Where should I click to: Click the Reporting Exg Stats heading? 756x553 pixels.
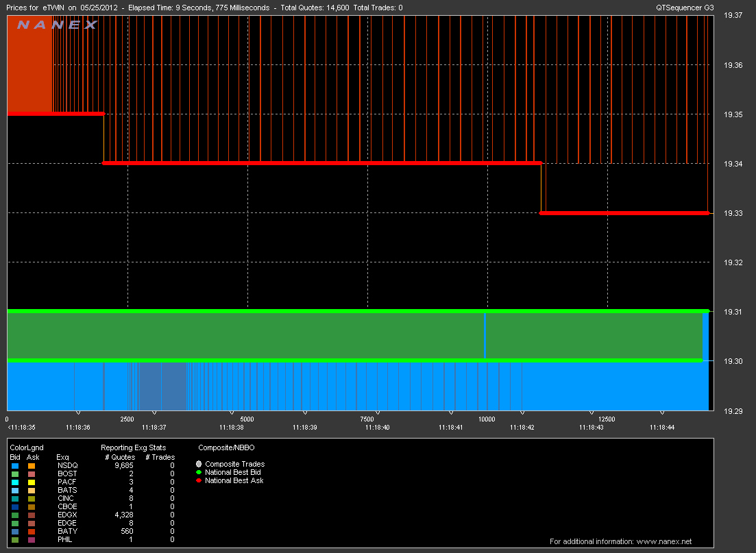(133, 448)
